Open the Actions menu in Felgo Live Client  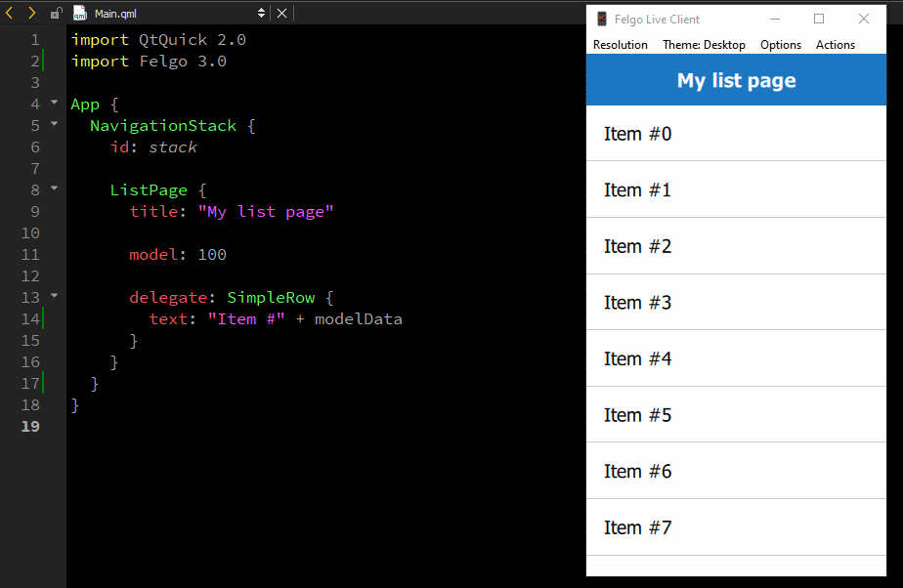pos(835,44)
